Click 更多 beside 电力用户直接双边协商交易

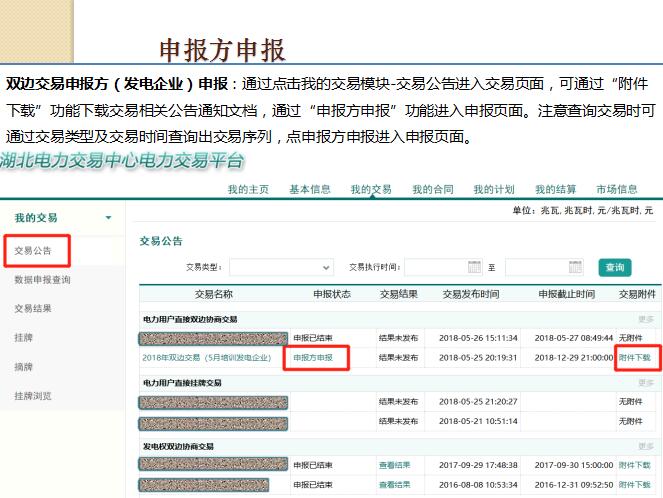pyautogui.click(x=645, y=320)
